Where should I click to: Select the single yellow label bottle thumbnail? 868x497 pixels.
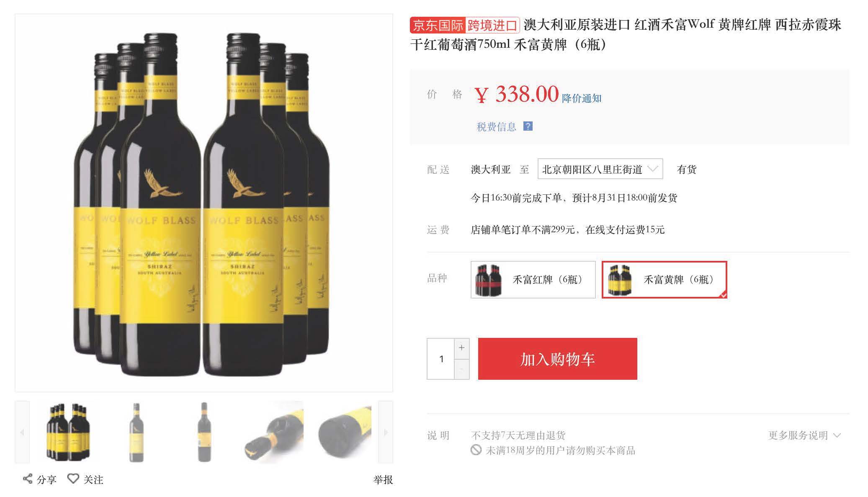point(136,432)
